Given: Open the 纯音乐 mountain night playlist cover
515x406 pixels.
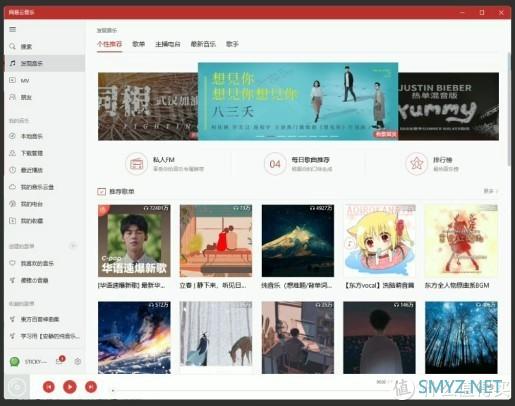Looking at the screenshot, I should [x=298, y=241].
